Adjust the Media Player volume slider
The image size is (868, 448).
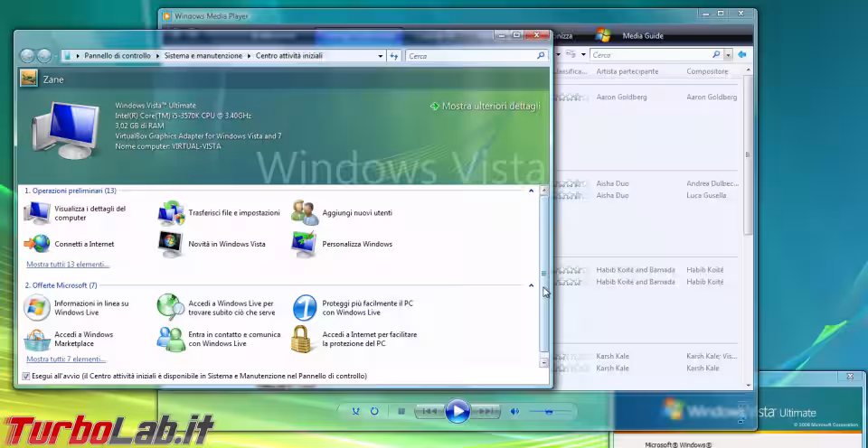pyautogui.click(x=549, y=412)
